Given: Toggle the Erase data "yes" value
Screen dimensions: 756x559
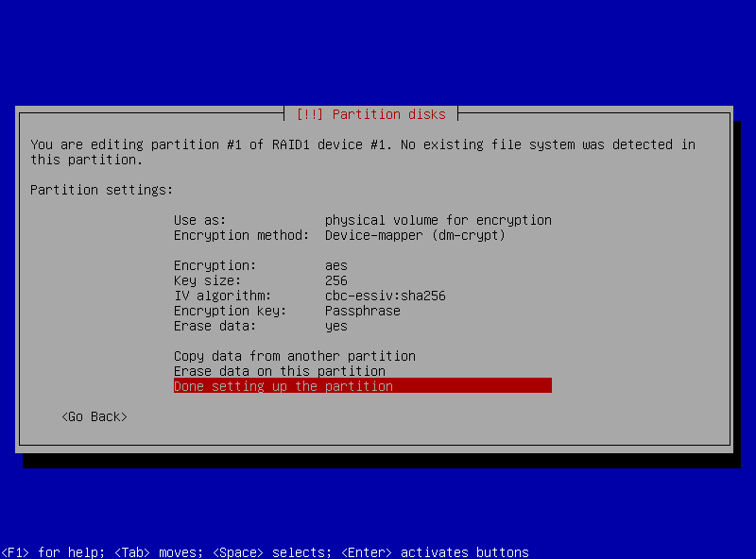Looking at the screenshot, I should [x=335, y=326].
